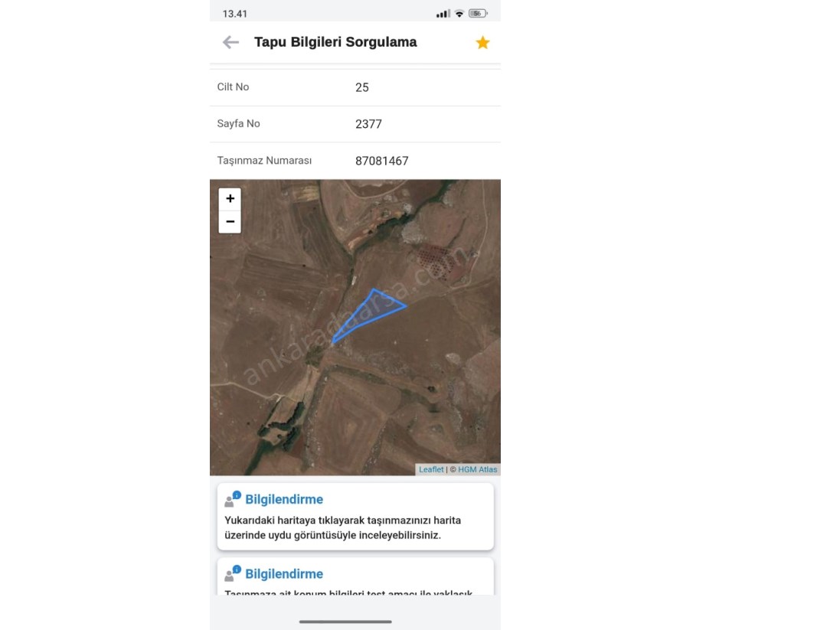This screenshot has height=630, width=840.
Task: Tap the back arrow in the header
Action: [x=230, y=43]
